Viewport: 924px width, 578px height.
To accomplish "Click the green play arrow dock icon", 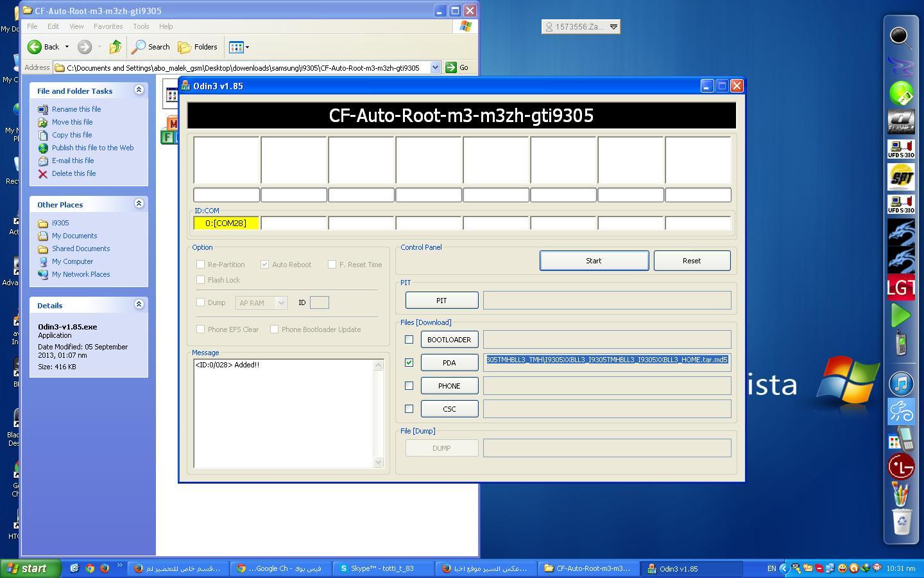I will [x=901, y=315].
